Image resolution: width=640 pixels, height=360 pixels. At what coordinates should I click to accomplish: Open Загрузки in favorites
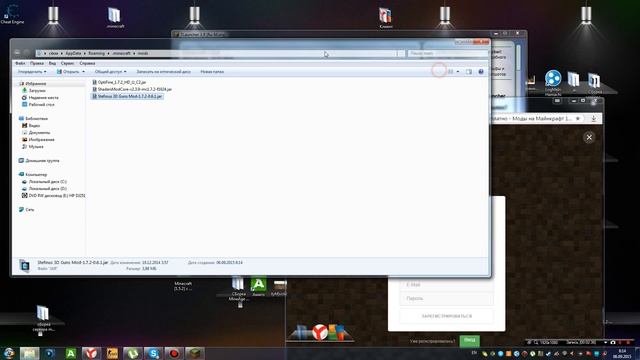point(37,91)
